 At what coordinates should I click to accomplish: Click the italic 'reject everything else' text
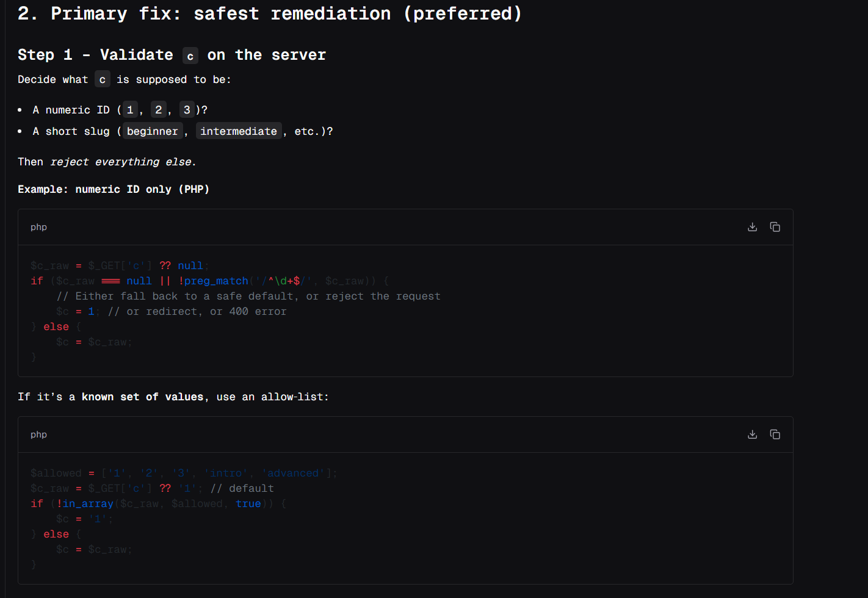121,162
